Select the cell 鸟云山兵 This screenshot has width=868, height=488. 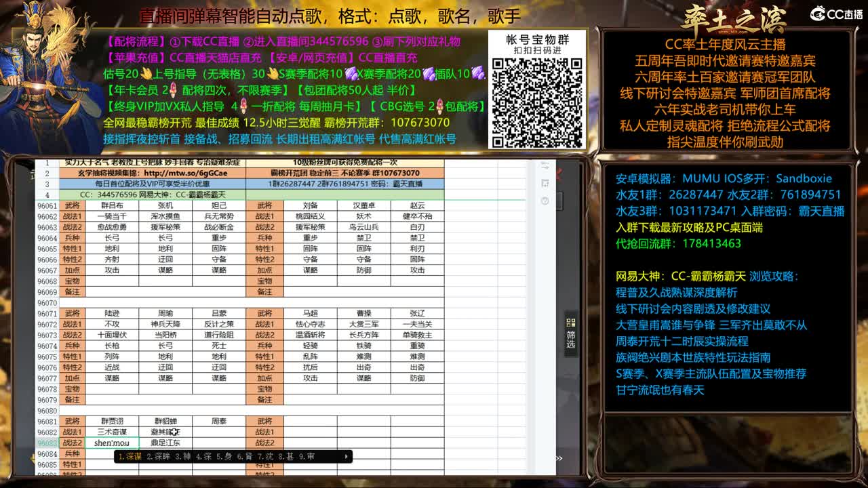[364, 227]
